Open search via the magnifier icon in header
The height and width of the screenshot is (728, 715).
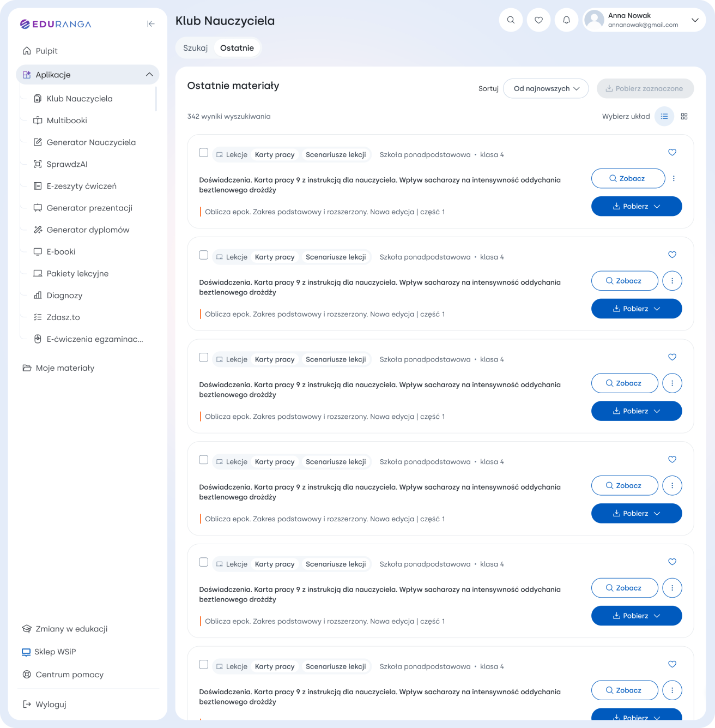(511, 20)
